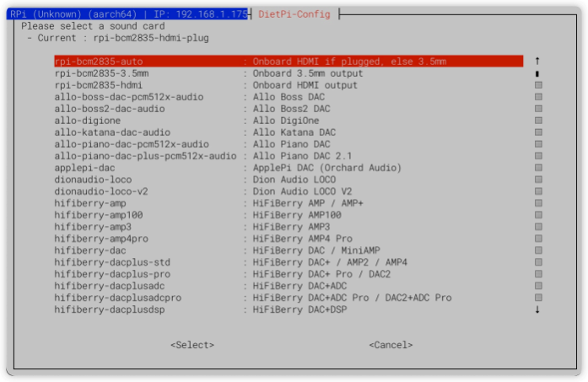Viewport: 588px width, 382px height.
Task: Pick hifiberry-dacplusadcpro entry
Action: click(289, 298)
